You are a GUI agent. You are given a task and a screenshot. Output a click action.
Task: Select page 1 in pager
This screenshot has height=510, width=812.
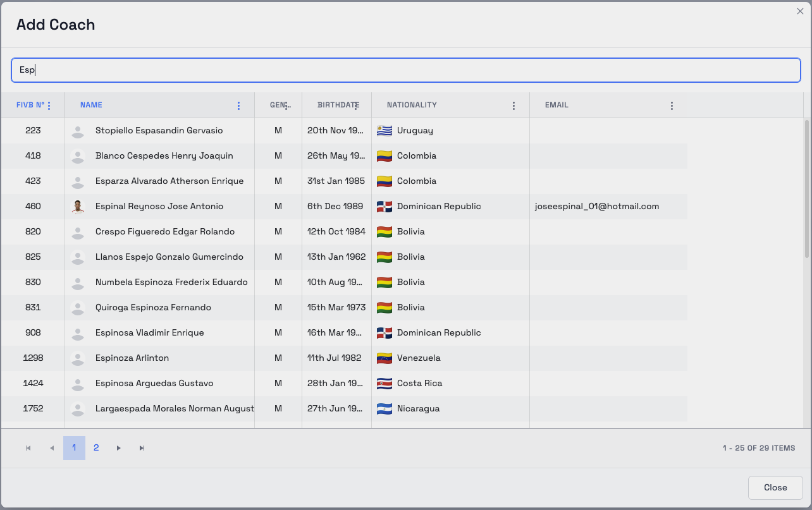click(74, 448)
